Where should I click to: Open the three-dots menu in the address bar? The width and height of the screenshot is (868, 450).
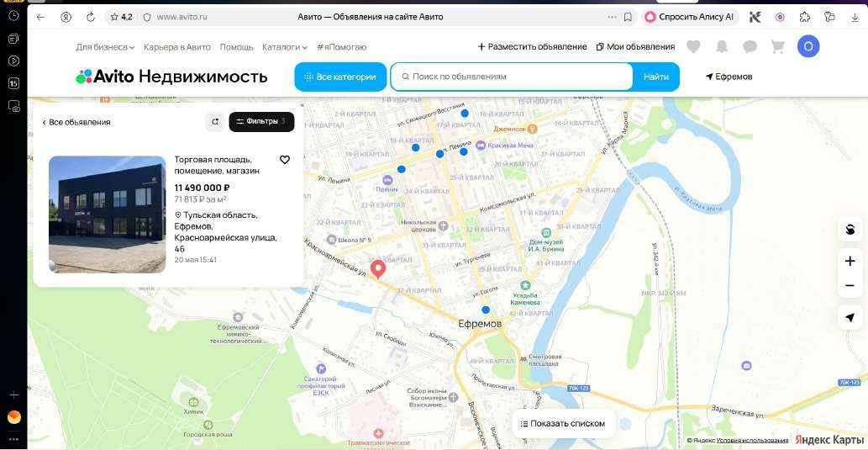[x=612, y=17]
